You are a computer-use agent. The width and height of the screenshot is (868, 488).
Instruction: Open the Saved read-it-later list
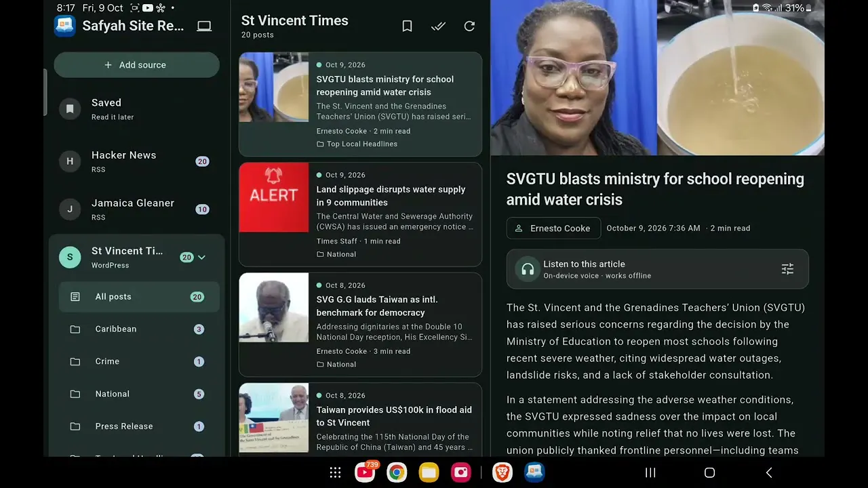[x=136, y=108]
